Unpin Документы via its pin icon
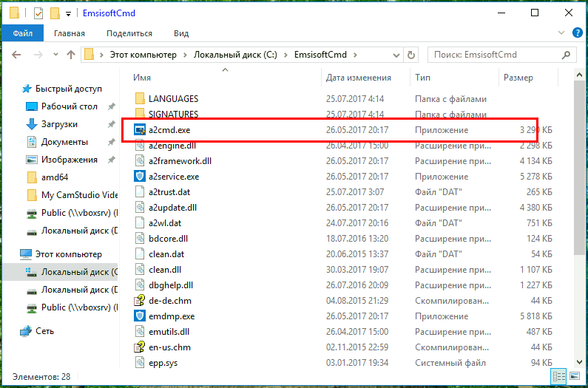588x388 pixels. click(x=111, y=142)
